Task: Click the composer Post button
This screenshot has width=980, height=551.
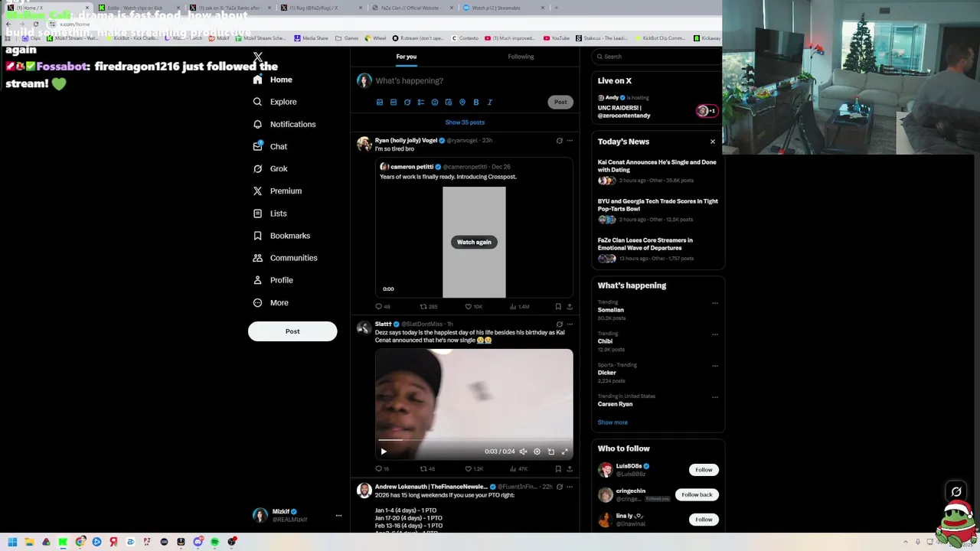Action: pos(560,102)
